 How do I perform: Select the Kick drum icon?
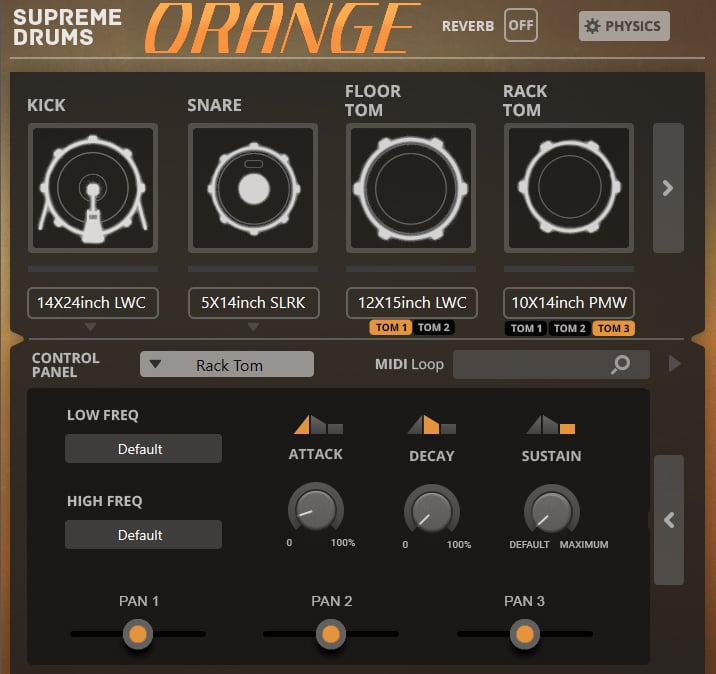92,187
